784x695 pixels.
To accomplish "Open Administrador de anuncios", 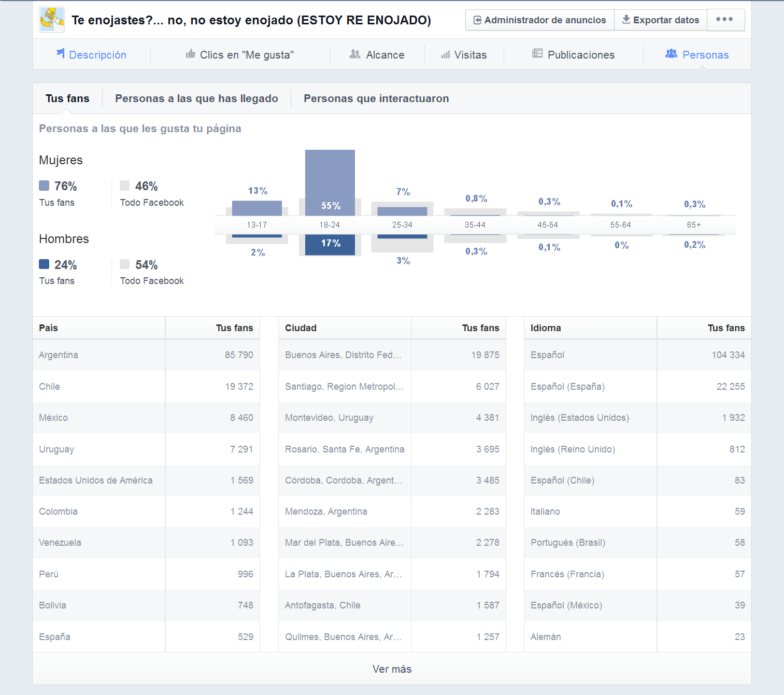I will click(x=539, y=20).
